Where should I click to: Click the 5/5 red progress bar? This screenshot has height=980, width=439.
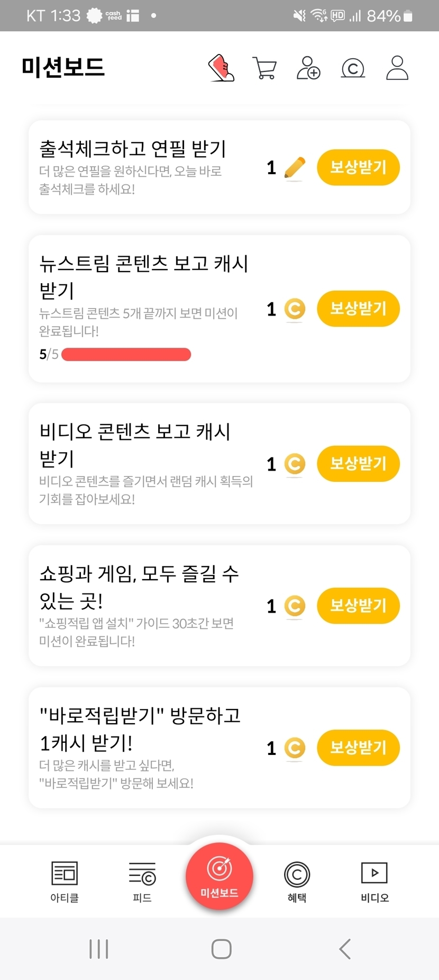pyautogui.click(x=126, y=354)
